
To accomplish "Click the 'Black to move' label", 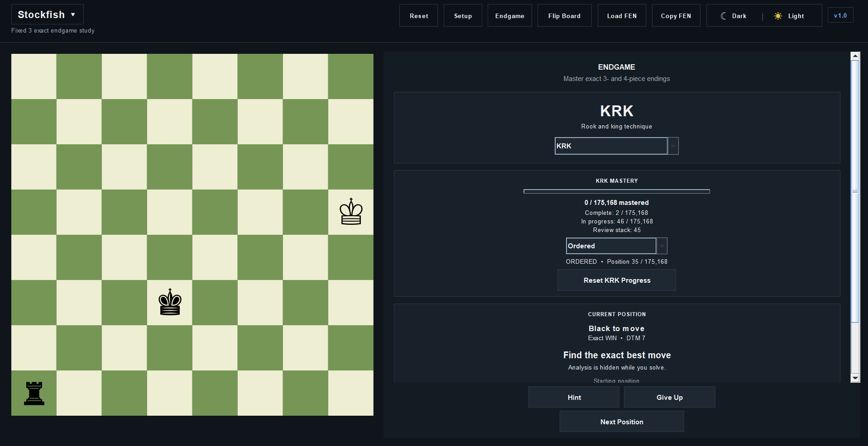I will (x=617, y=328).
